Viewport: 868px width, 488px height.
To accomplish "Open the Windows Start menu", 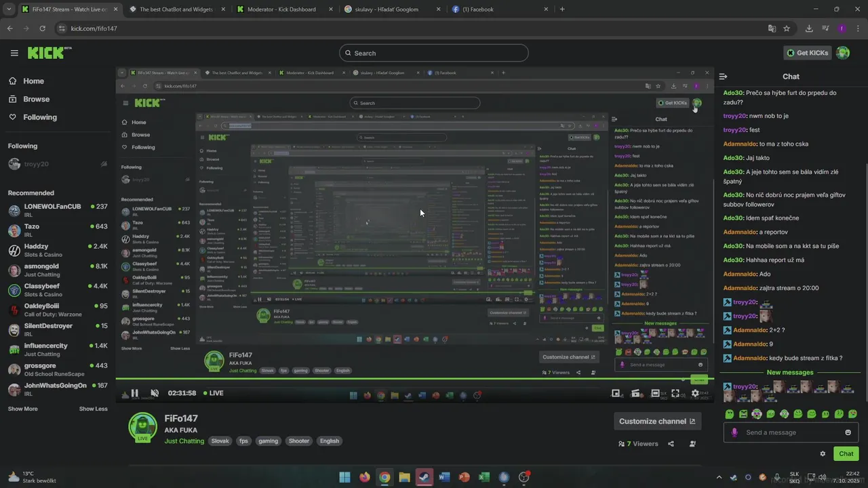I will [x=344, y=477].
